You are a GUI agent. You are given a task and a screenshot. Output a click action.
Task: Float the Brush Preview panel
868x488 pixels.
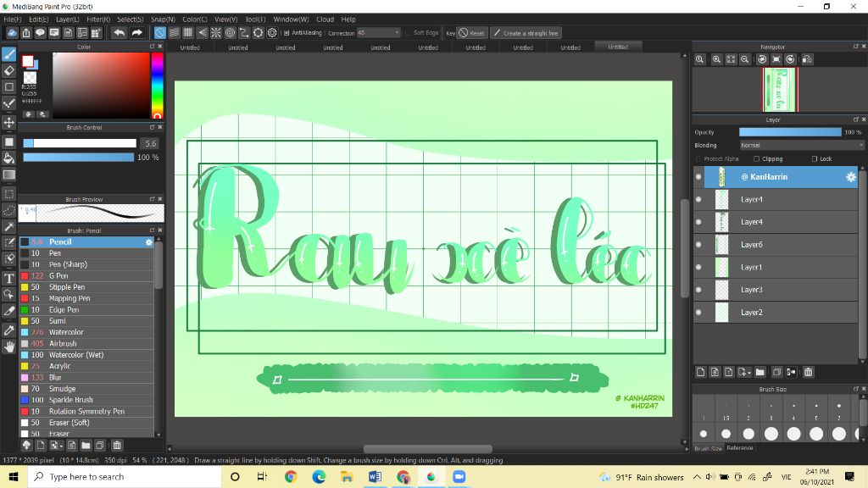[153, 199]
